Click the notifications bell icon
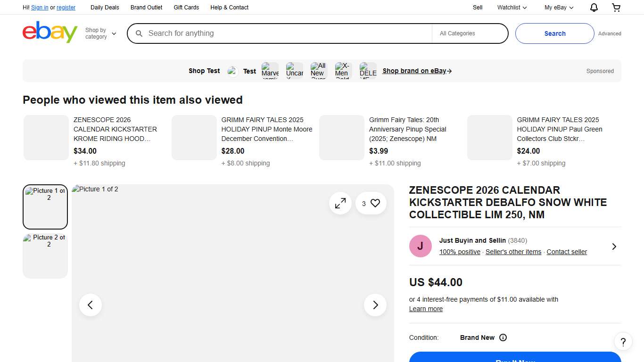This screenshot has width=644, height=362. coord(594,8)
